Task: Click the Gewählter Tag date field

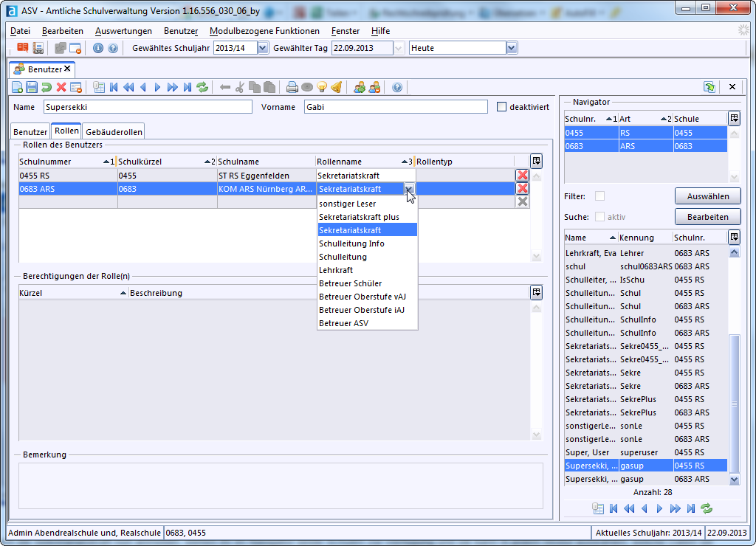Action: click(362, 48)
